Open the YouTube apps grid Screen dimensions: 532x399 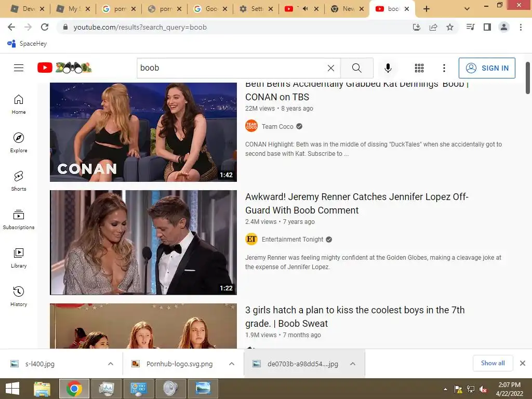coord(419,68)
